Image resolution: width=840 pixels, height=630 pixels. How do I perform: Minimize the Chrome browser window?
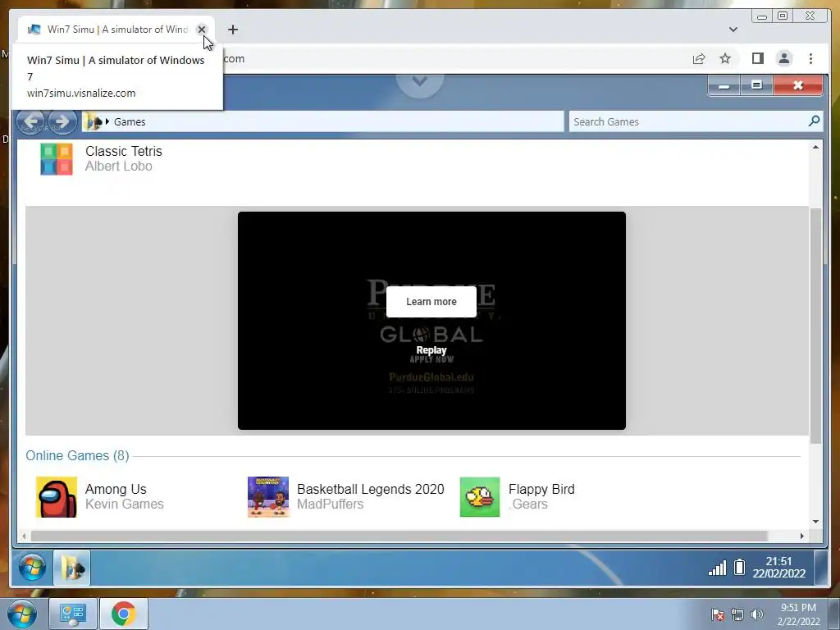pos(762,16)
